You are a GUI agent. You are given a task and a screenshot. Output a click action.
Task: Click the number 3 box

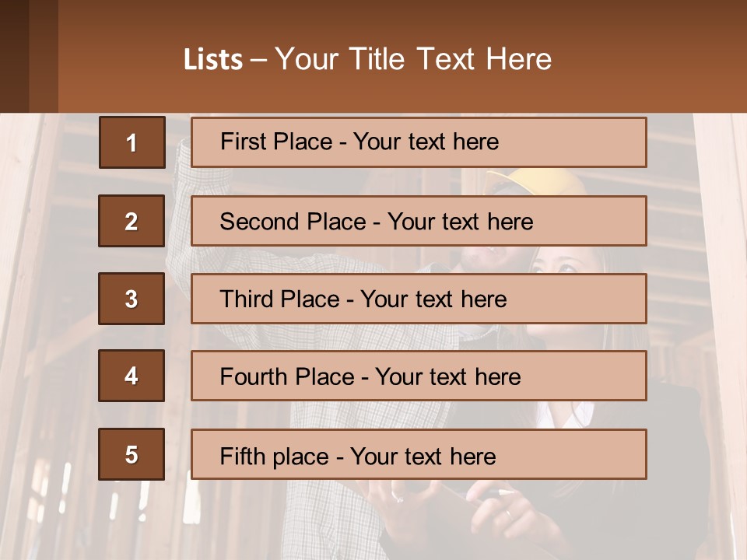(132, 299)
